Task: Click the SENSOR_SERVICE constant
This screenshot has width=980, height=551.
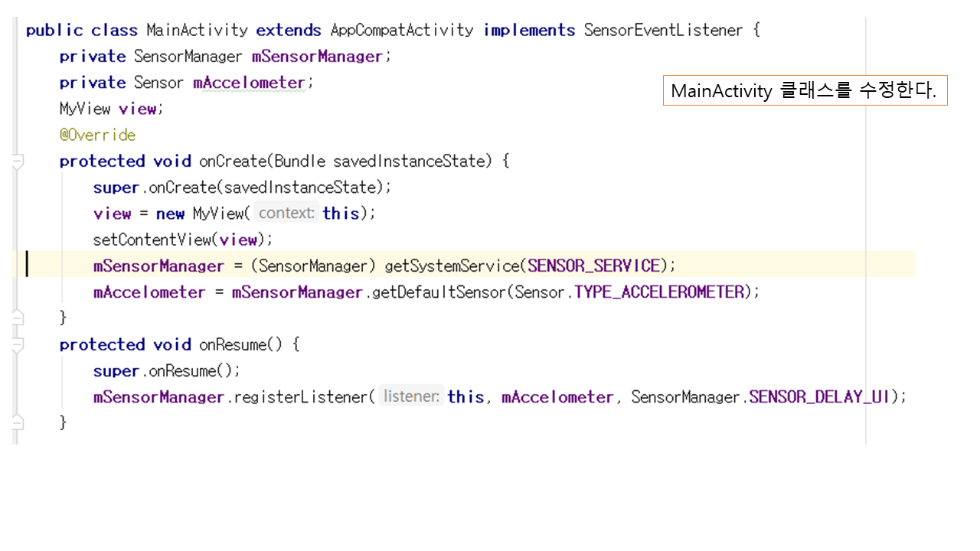Action: pos(593,266)
